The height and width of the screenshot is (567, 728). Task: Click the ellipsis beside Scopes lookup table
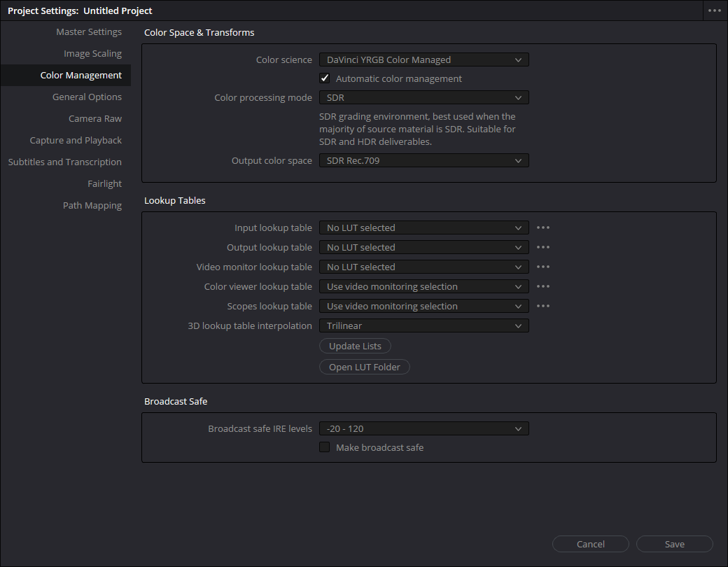coord(543,306)
